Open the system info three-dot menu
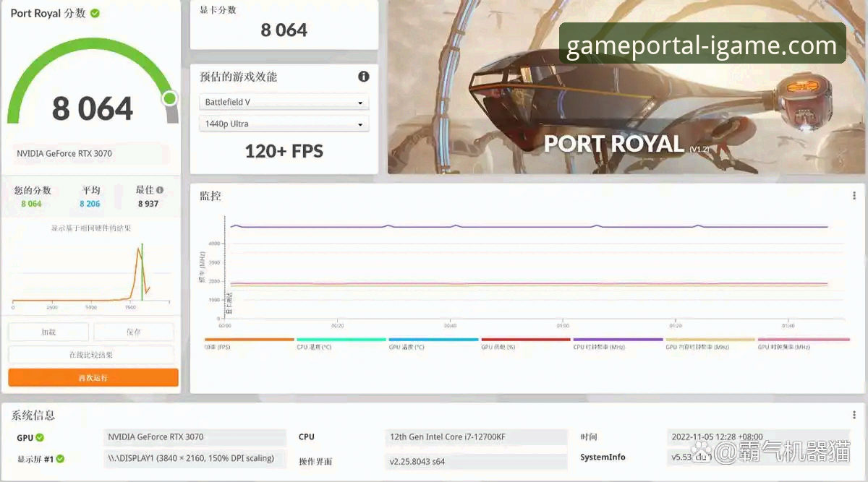 tap(854, 415)
